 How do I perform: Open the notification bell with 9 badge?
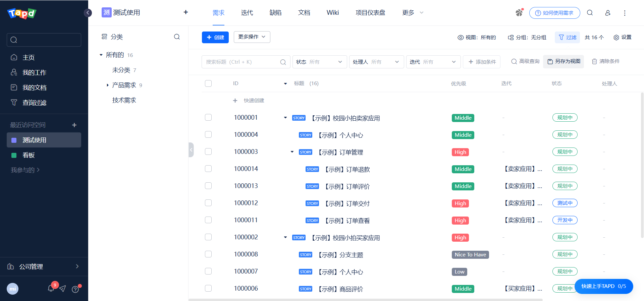tap(52, 287)
